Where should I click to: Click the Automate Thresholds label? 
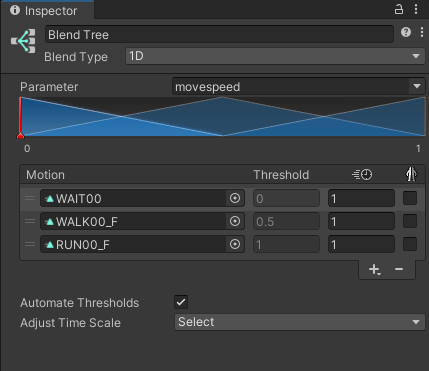pos(79,303)
